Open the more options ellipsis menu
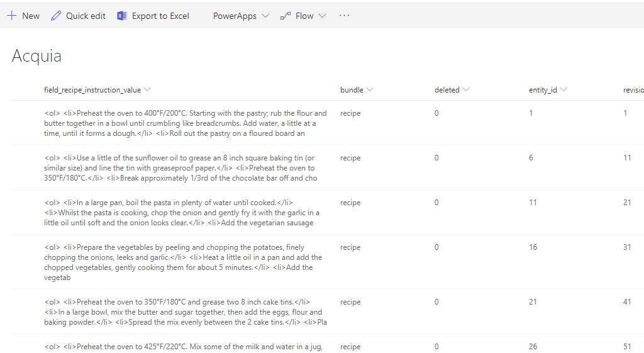Image resolution: width=644 pixels, height=353 pixels. tap(344, 16)
